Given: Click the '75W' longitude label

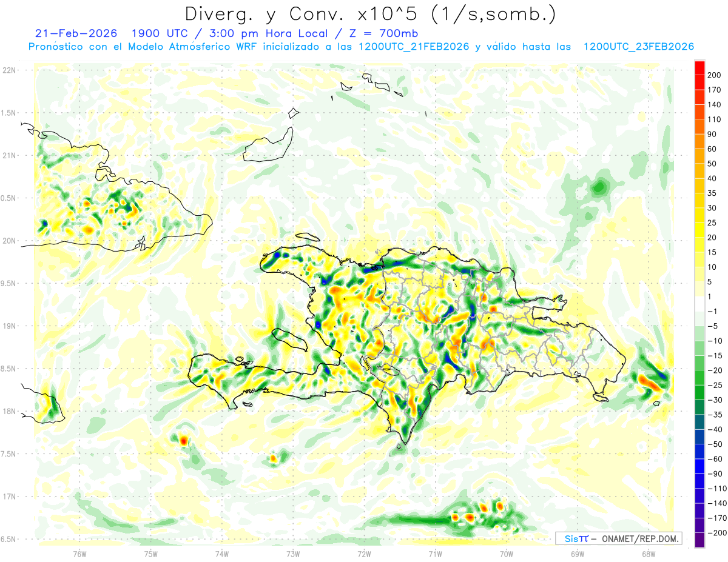Looking at the screenshot, I should tap(151, 554).
